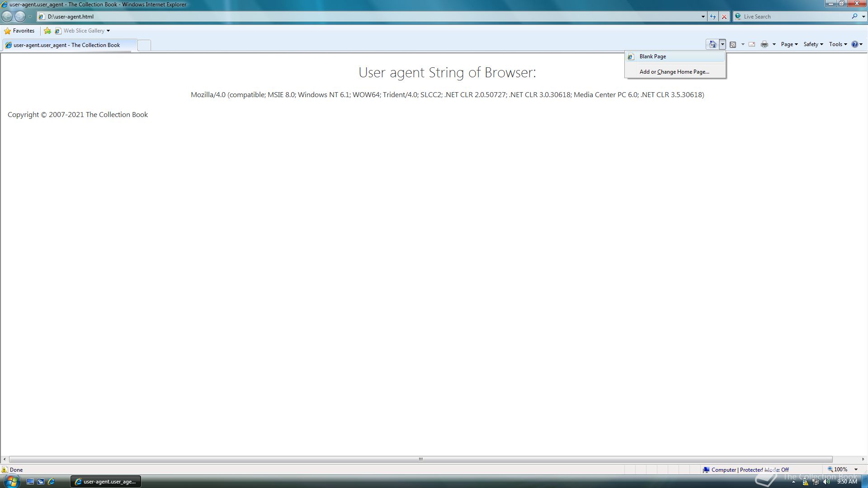The width and height of the screenshot is (868, 488).
Task: Click the Search magnifier icon
Action: click(854, 16)
